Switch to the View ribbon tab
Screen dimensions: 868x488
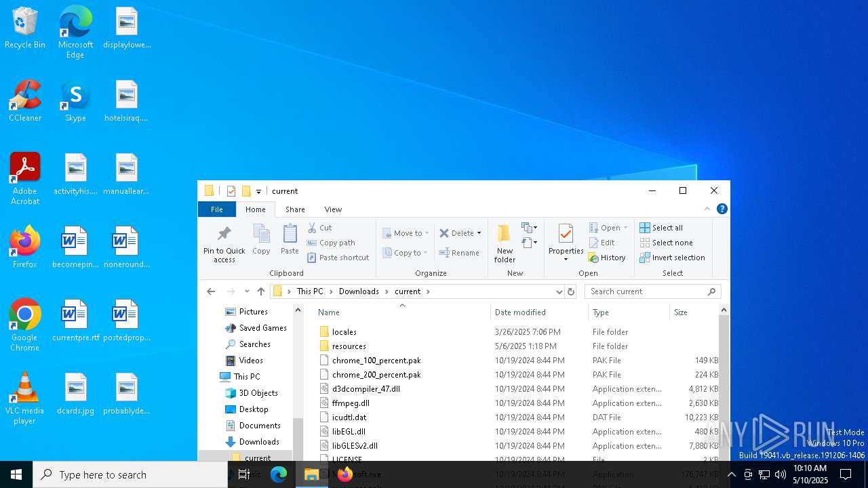333,209
